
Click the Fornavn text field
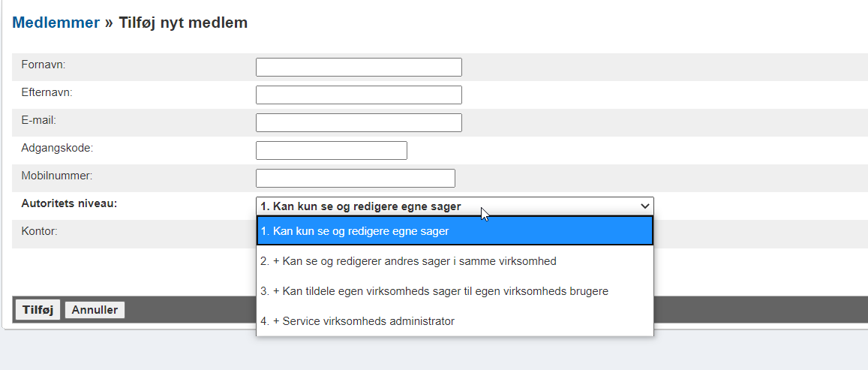359,68
